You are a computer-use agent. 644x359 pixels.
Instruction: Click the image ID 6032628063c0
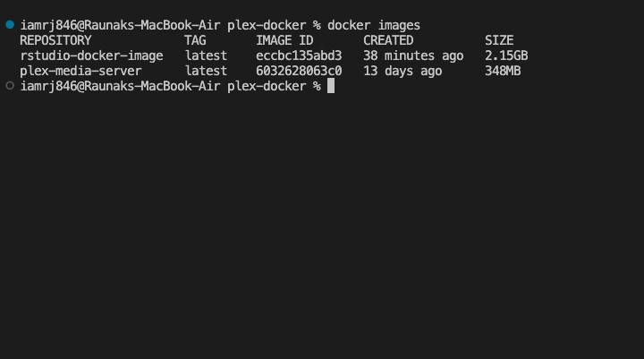[299, 71]
